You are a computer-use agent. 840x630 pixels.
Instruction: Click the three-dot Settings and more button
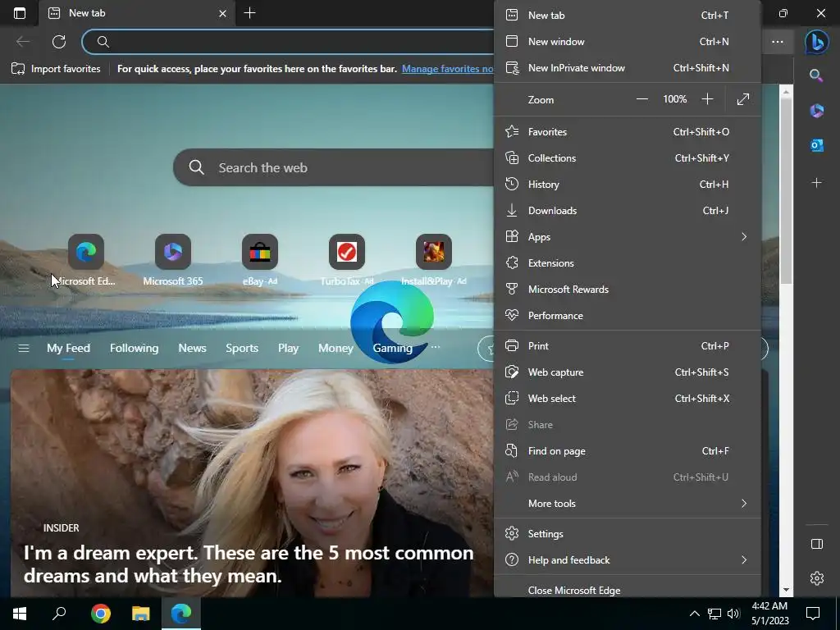click(778, 42)
